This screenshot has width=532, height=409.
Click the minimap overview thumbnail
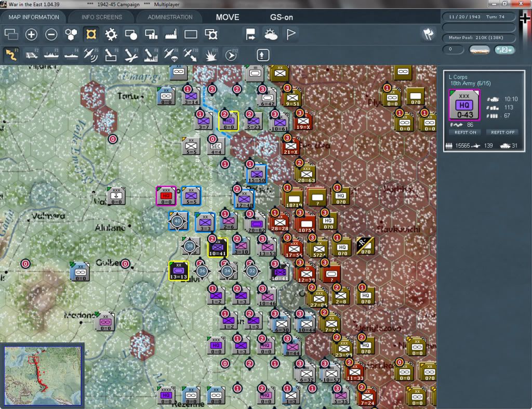[43, 375]
